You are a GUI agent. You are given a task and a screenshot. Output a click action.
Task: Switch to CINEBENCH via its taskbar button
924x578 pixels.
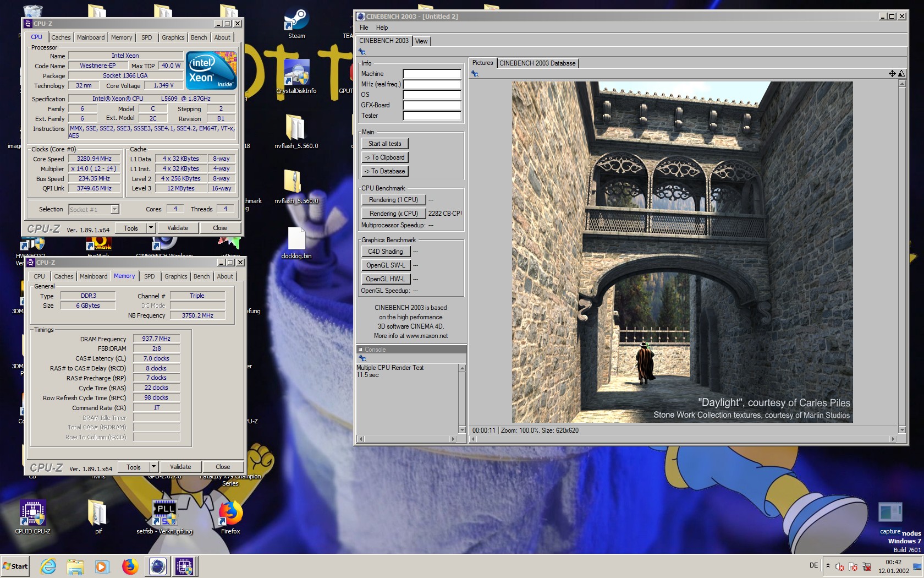(157, 566)
